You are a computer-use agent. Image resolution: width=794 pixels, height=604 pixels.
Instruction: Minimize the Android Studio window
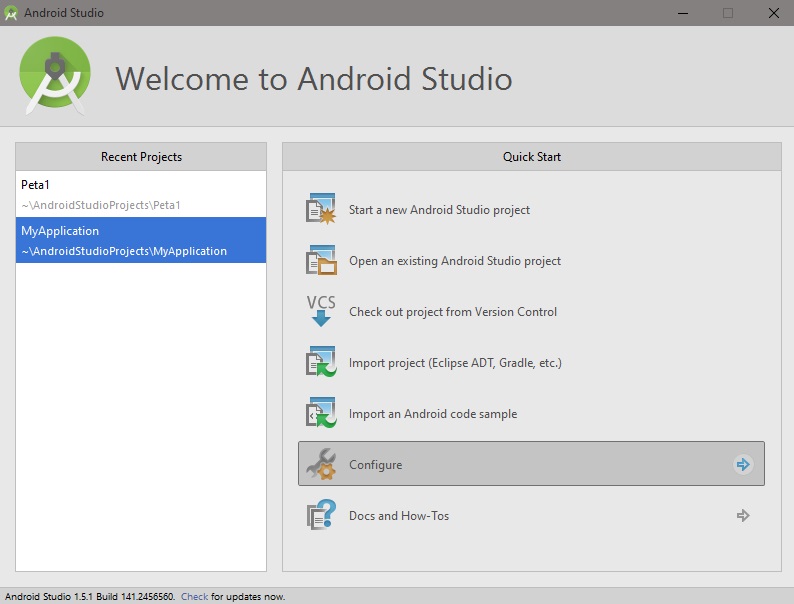pyautogui.click(x=683, y=13)
